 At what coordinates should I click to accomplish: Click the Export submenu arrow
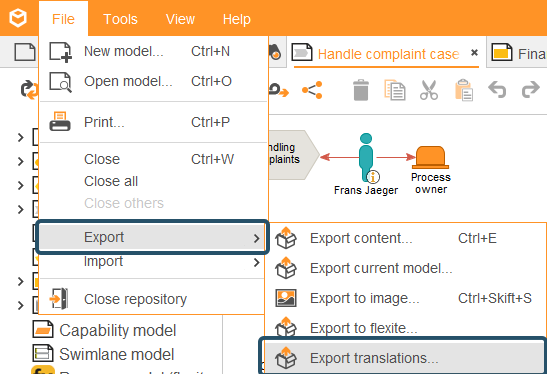[257, 239]
